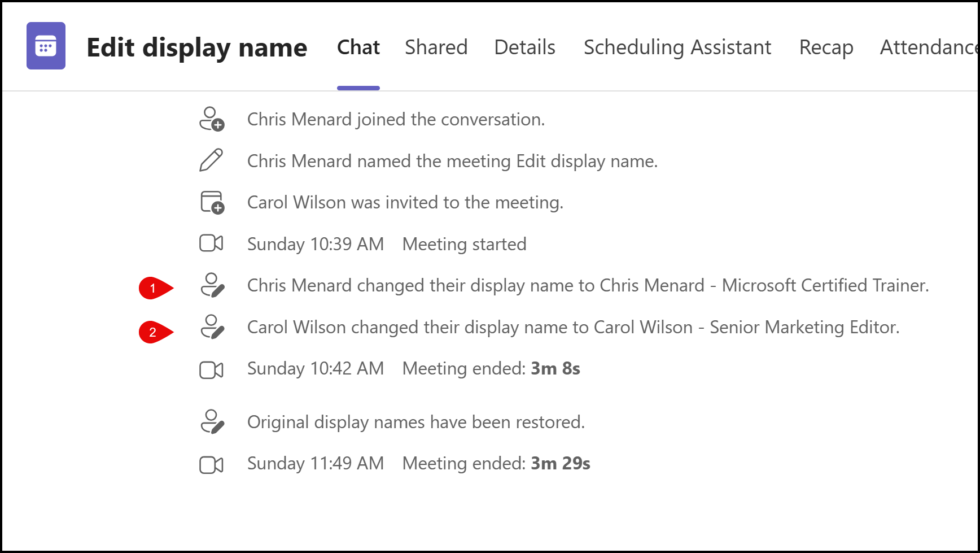Click the video camera icon beside Meeting ended 3m 29s
Image resolution: width=980 pixels, height=553 pixels.
click(212, 463)
